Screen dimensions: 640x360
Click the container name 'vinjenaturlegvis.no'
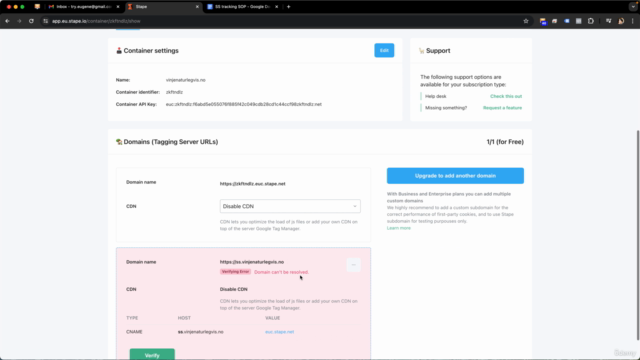coord(186,80)
